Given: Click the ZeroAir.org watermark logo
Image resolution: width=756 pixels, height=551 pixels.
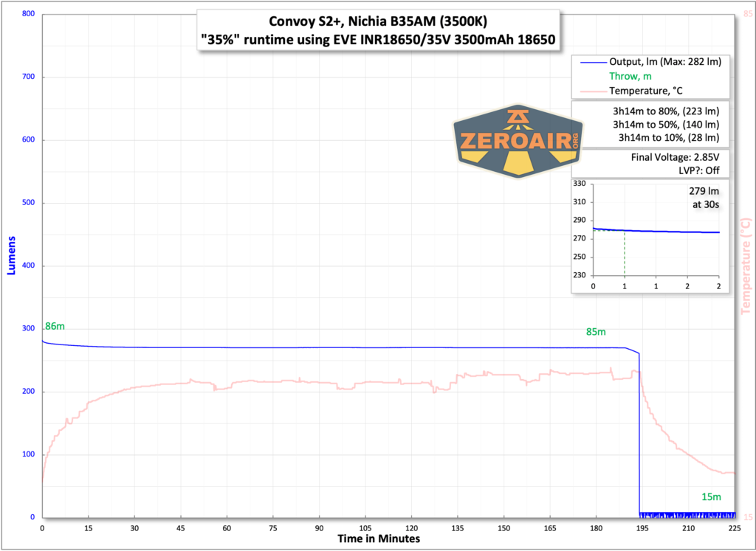Looking at the screenshot, I should click(x=517, y=139).
